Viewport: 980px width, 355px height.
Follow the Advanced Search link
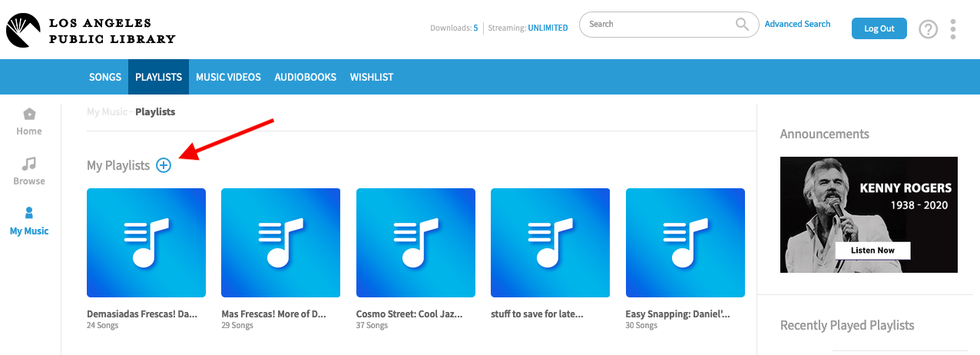(x=797, y=25)
